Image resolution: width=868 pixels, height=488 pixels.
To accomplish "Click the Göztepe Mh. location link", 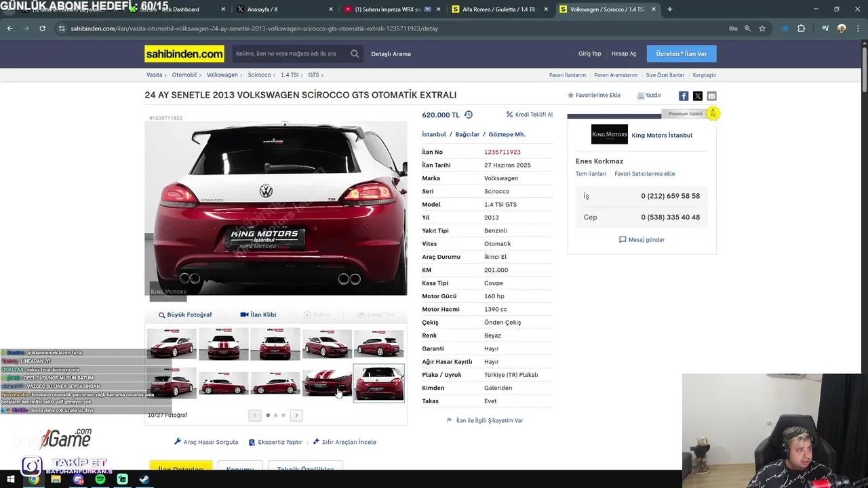I will pos(507,134).
